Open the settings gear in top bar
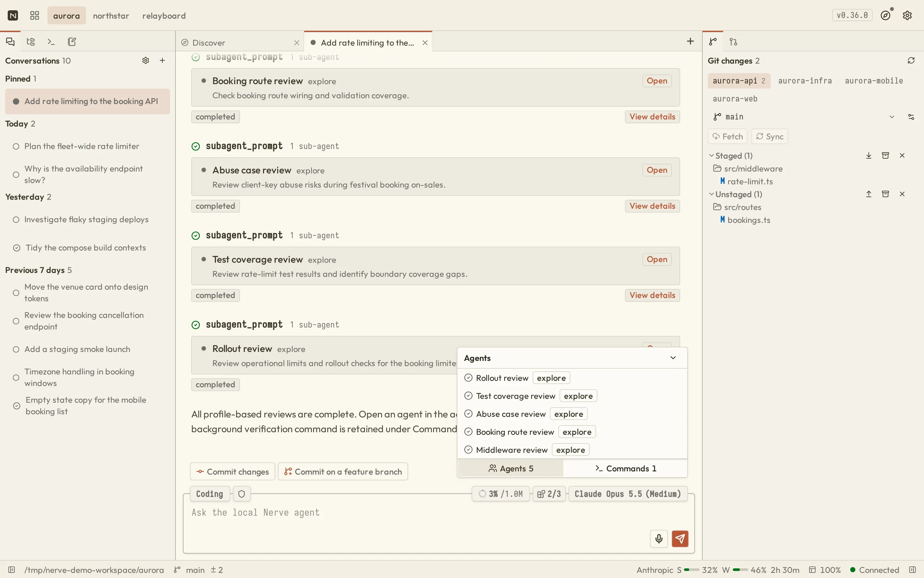 click(907, 15)
